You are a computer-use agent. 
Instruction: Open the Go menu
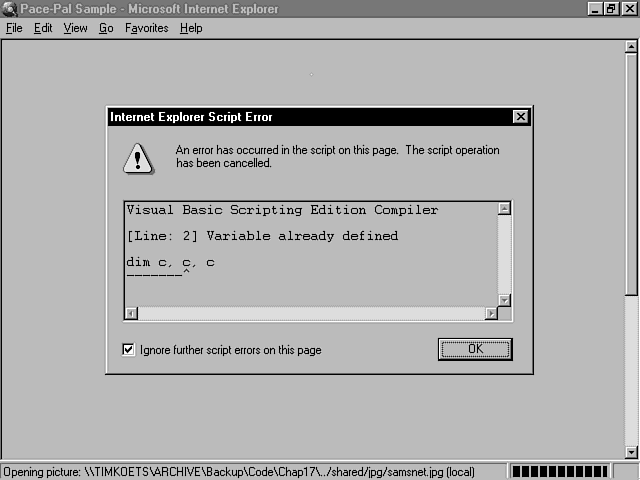pyautogui.click(x=106, y=28)
